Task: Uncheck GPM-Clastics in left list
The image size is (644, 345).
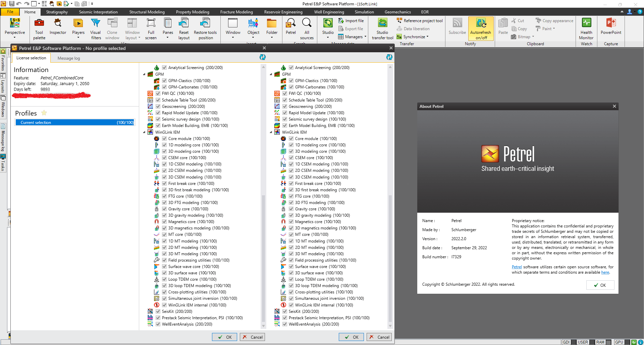Action: pos(164,81)
